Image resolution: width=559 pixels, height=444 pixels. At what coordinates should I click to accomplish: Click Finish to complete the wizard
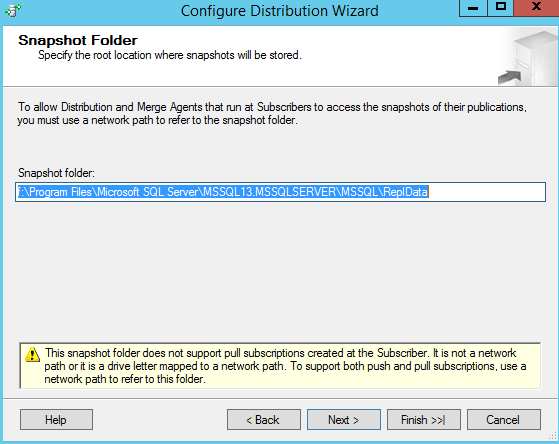(x=424, y=420)
